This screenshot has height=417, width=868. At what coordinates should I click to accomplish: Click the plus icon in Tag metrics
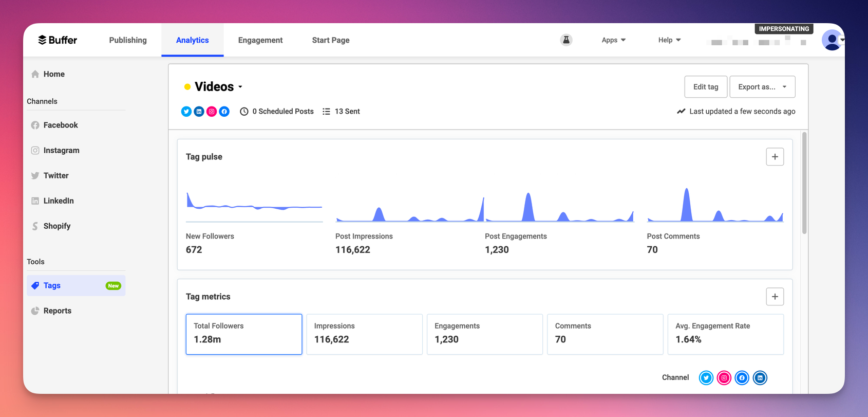(775, 297)
